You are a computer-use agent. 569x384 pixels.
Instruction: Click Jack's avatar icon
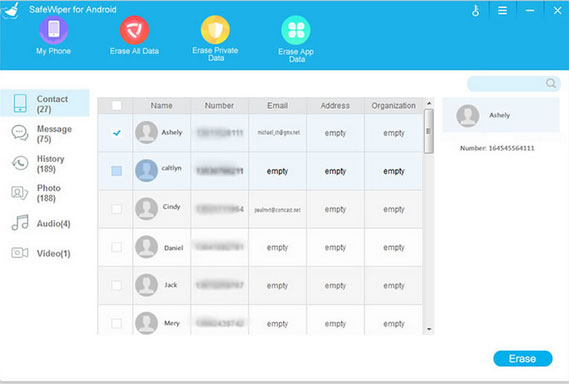point(146,285)
